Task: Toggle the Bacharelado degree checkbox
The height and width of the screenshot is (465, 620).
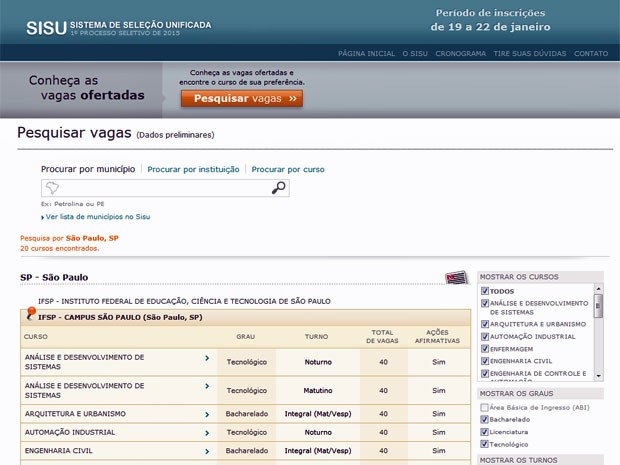Action: (x=485, y=420)
